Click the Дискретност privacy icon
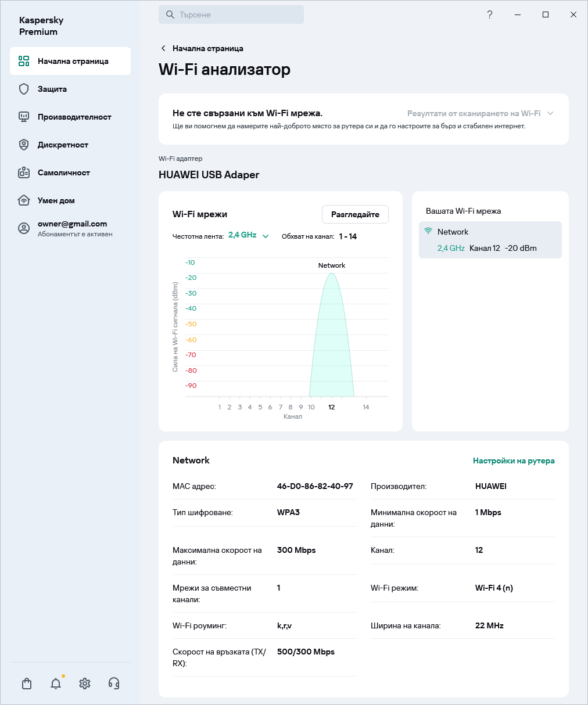Viewport: 588px width, 705px height. click(x=24, y=145)
